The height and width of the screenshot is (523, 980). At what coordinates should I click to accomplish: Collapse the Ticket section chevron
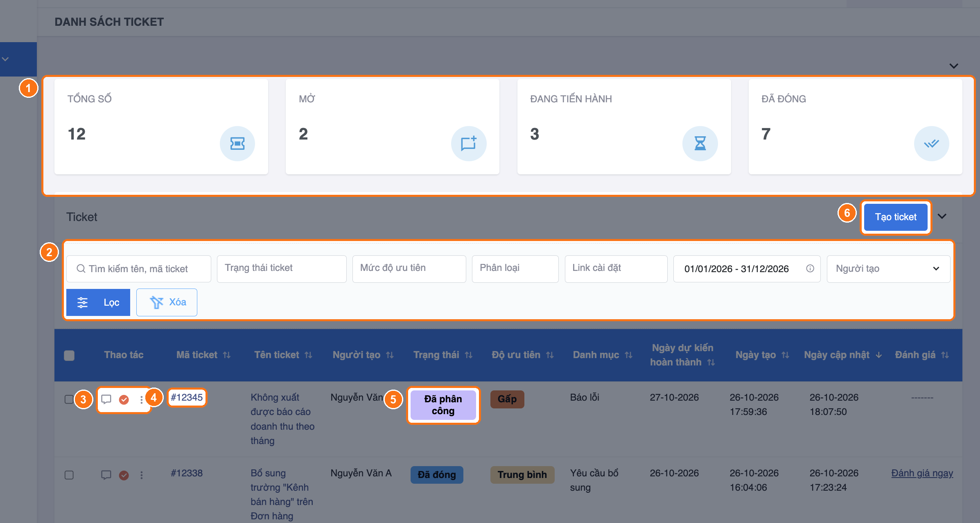(x=942, y=216)
